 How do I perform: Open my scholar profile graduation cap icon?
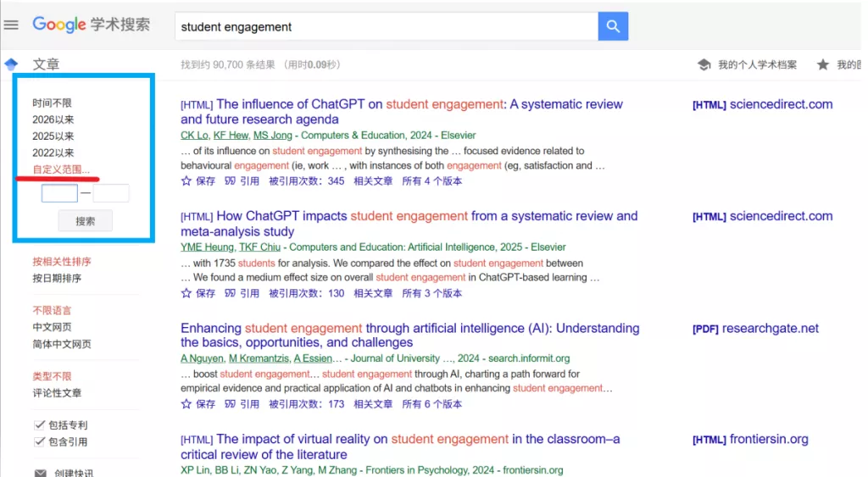click(704, 65)
